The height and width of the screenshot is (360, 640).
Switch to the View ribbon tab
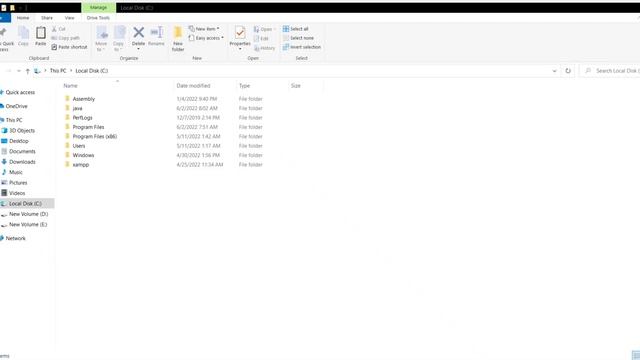69,18
